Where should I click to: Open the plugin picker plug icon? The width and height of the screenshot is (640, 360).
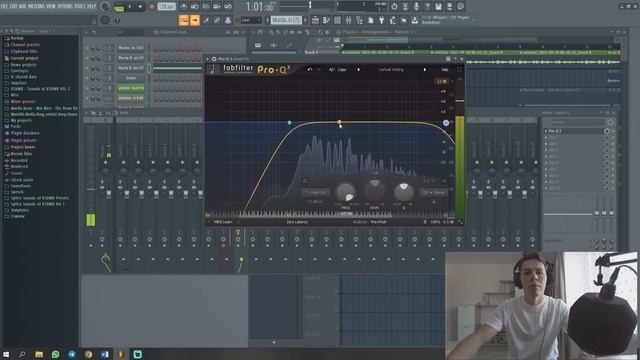(381, 20)
